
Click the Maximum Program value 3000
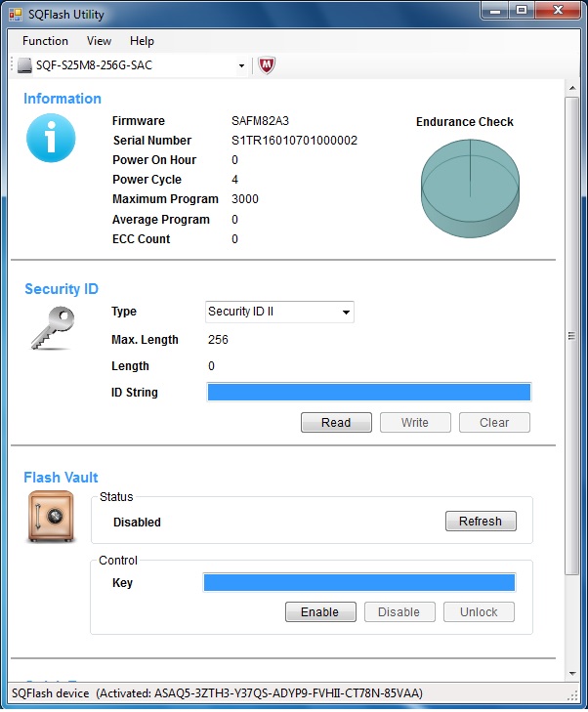245,199
